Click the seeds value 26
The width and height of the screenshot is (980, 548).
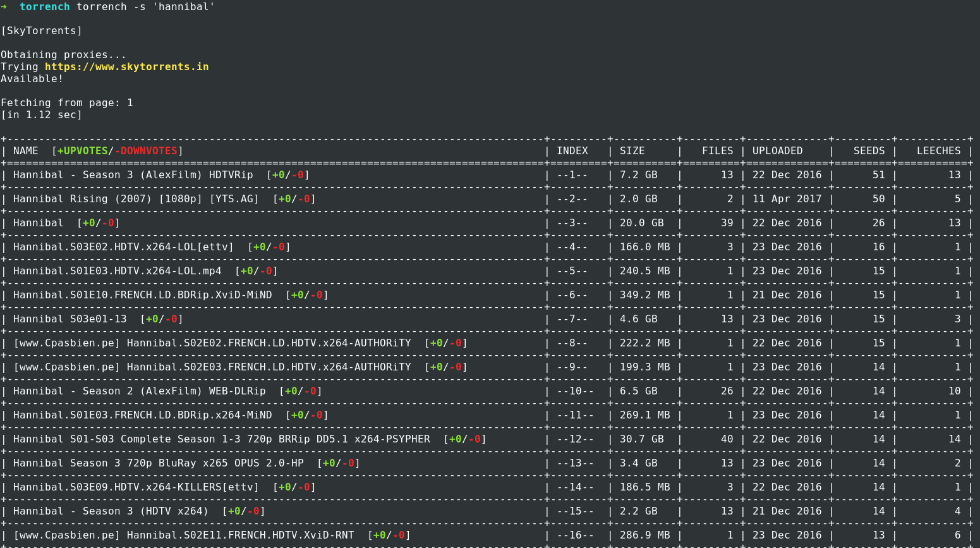879,222
